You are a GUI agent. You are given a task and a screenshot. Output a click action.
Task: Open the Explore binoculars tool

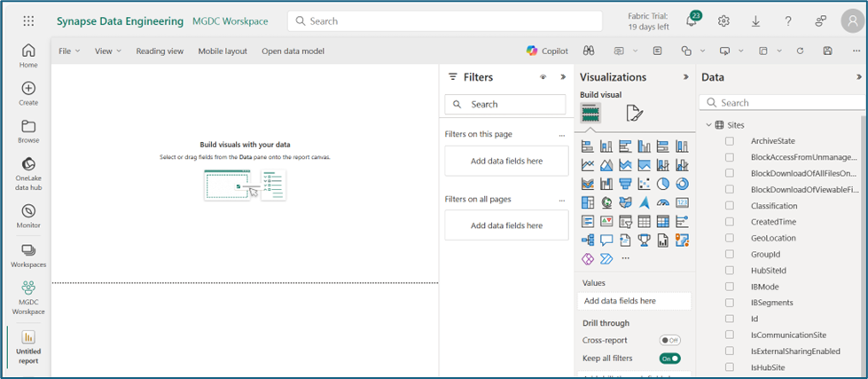point(589,51)
